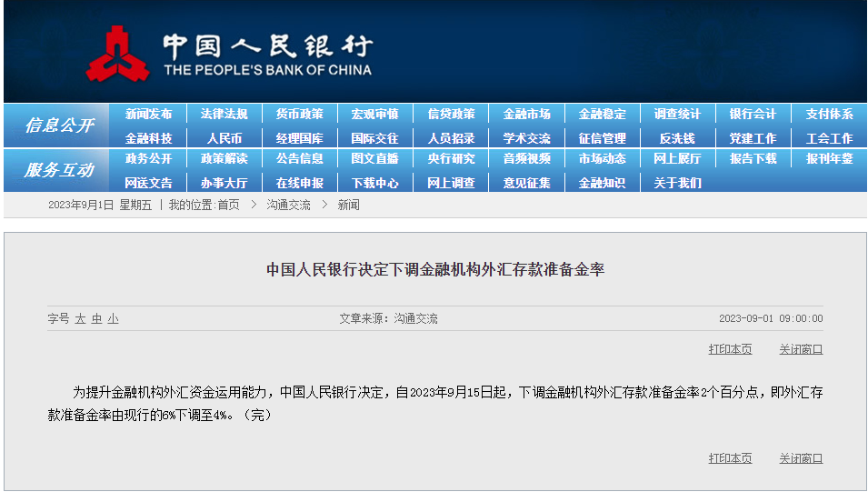The height and width of the screenshot is (492, 868).
Task: Open 学术交流 navigation item
Action: click(x=526, y=138)
